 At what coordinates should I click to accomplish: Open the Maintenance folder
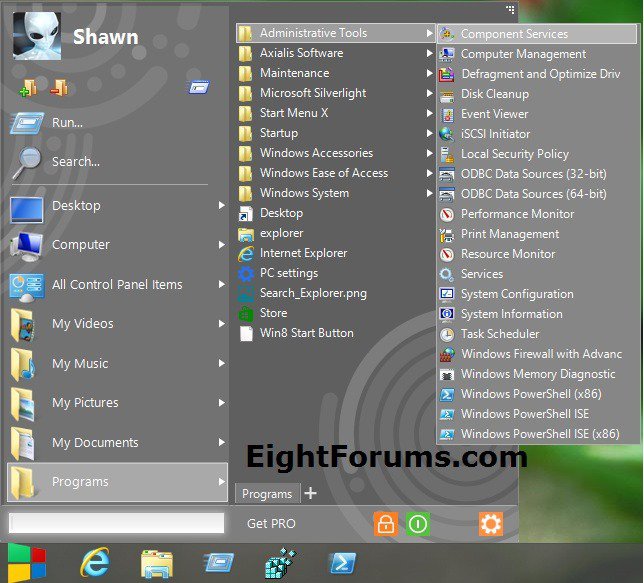[336, 73]
